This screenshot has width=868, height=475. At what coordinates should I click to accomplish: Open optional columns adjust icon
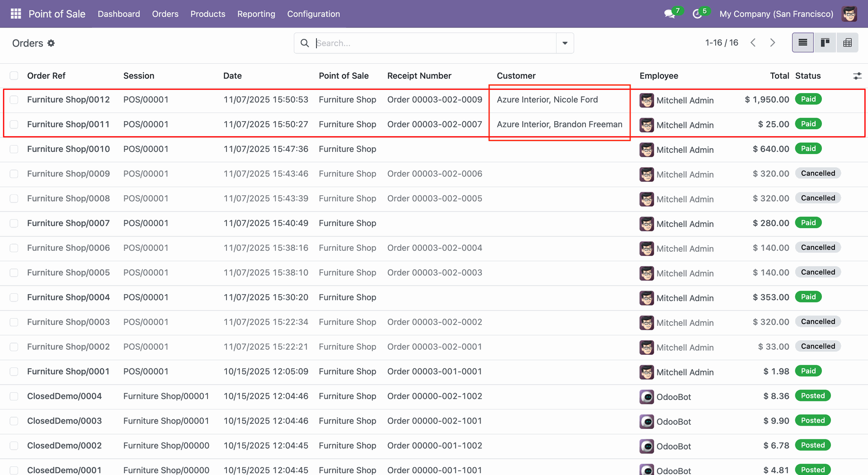pyautogui.click(x=857, y=76)
